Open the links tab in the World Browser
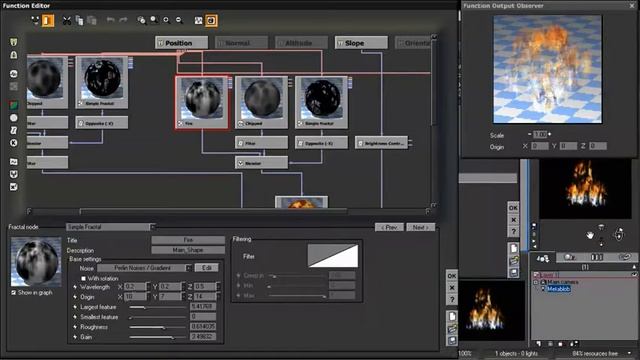 tap(624, 258)
